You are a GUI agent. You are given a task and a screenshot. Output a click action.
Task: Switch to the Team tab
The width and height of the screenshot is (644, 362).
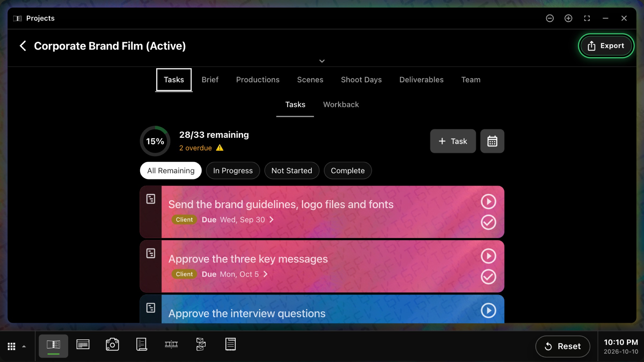point(471,80)
